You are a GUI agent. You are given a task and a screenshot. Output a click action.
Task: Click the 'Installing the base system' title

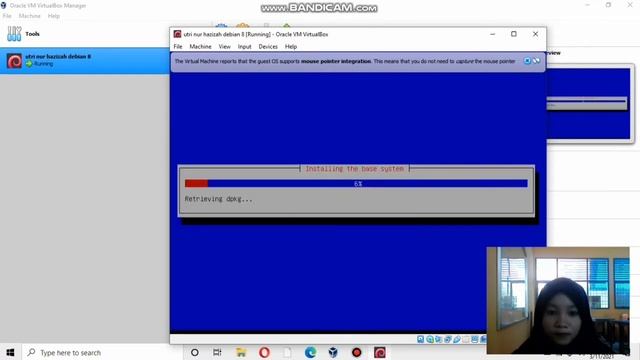pyautogui.click(x=354, y=169)
